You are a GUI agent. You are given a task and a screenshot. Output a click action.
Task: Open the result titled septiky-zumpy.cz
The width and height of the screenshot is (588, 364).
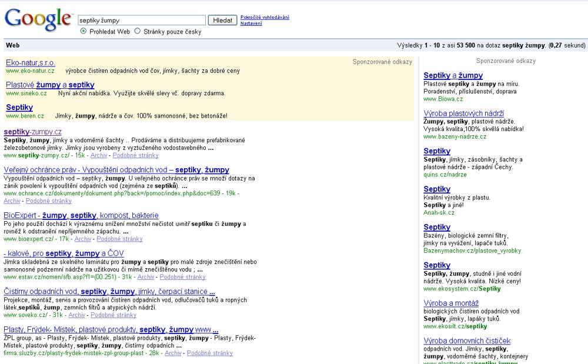click(32, 132)
